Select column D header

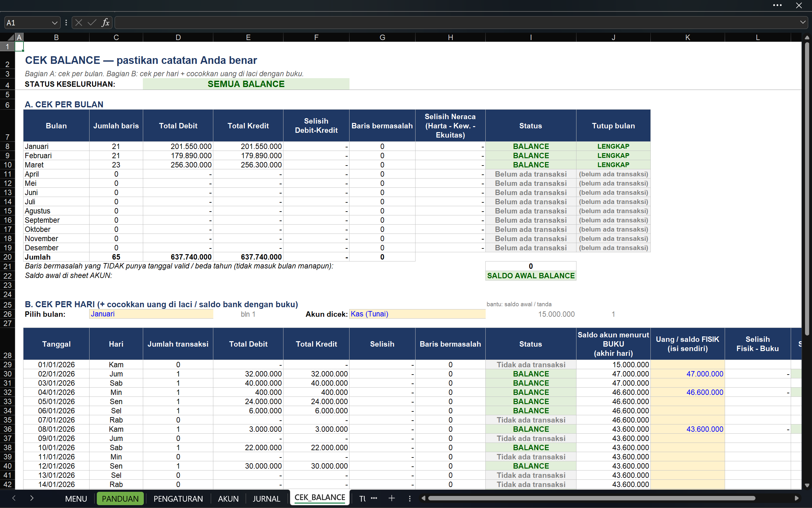(x=178, y=37)
